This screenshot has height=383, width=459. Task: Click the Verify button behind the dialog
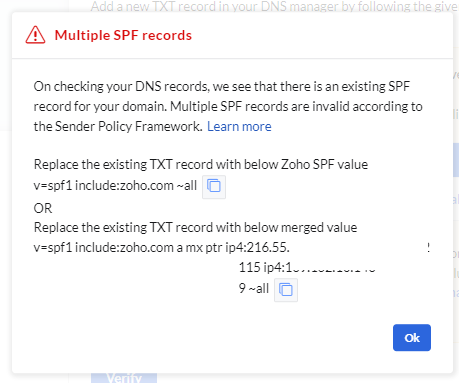coord(124,378)
